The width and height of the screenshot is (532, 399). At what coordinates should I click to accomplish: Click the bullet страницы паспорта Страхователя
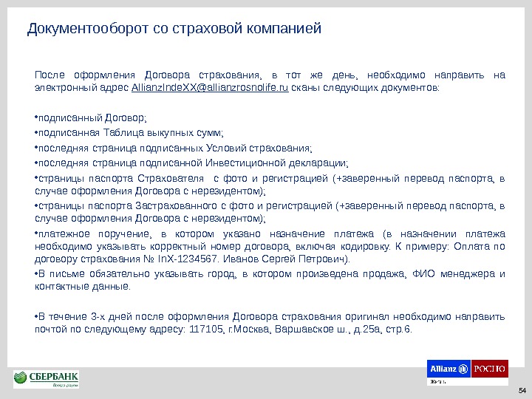270,185
